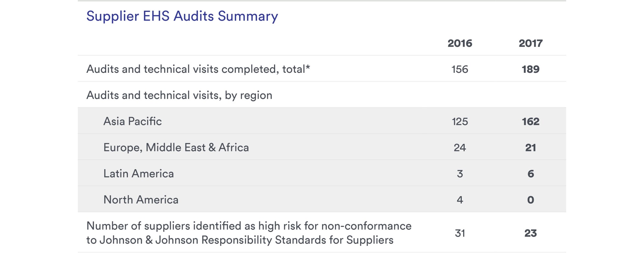
Task: Click the 2016 total value 156
Action: (460, 69)
